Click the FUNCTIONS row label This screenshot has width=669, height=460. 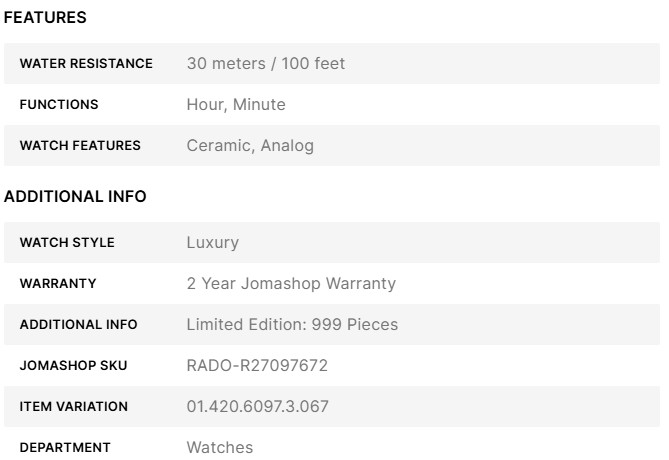(59, 105)
